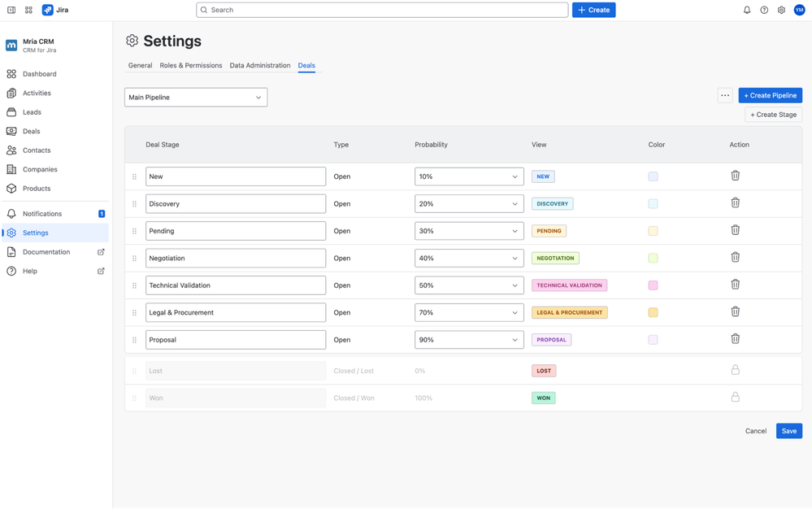Open the Main Pipeline dropdown
The height and width of the screenshot is (509, 812).
pyautogui.click(x=196, y=98)
